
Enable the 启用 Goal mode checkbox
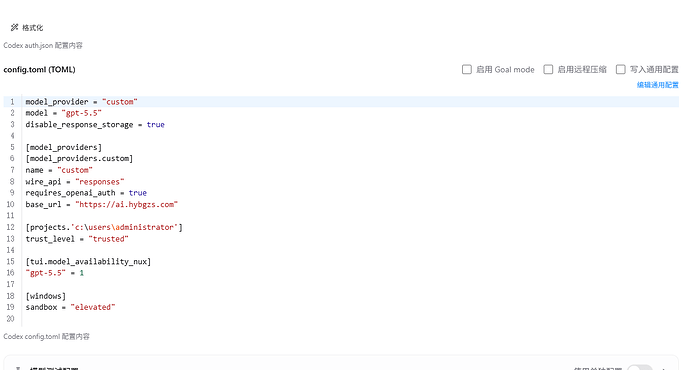coord(467,70)
